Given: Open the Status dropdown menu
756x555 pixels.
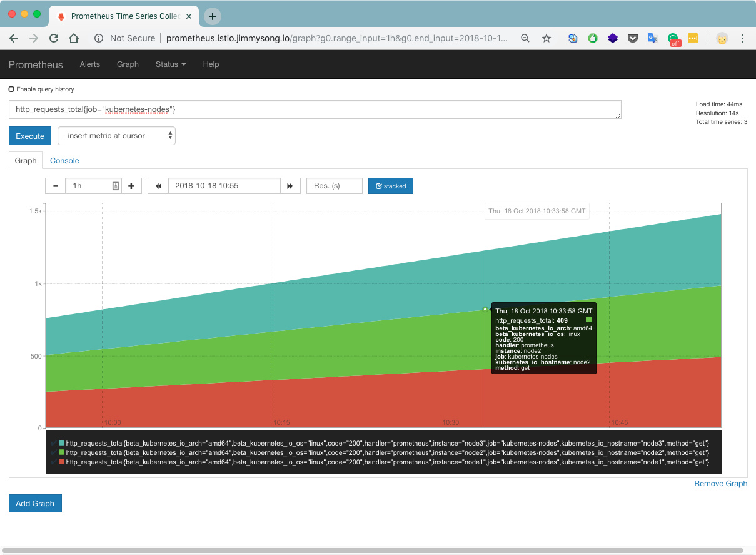Looking at the screenshot, I should pos(171,64).
